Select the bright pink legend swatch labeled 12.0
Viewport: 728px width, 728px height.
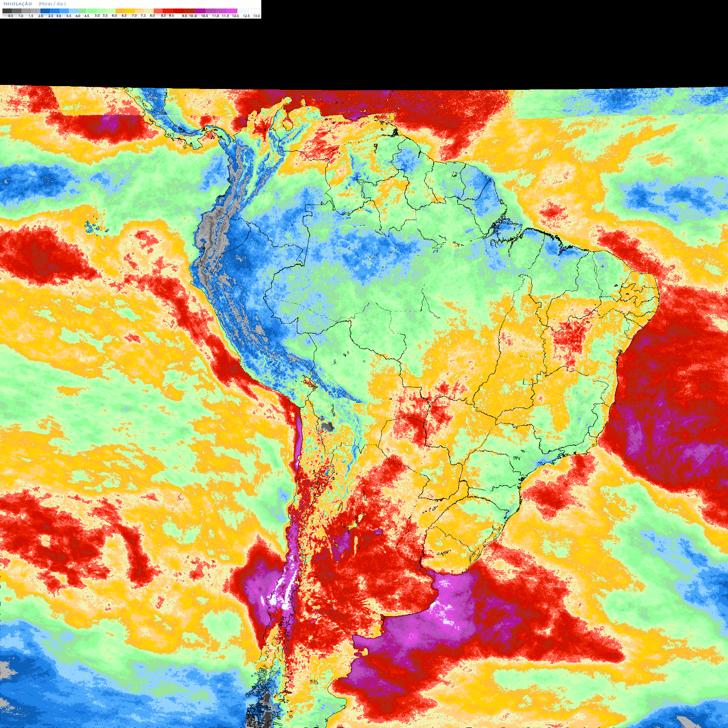(232, 11)
